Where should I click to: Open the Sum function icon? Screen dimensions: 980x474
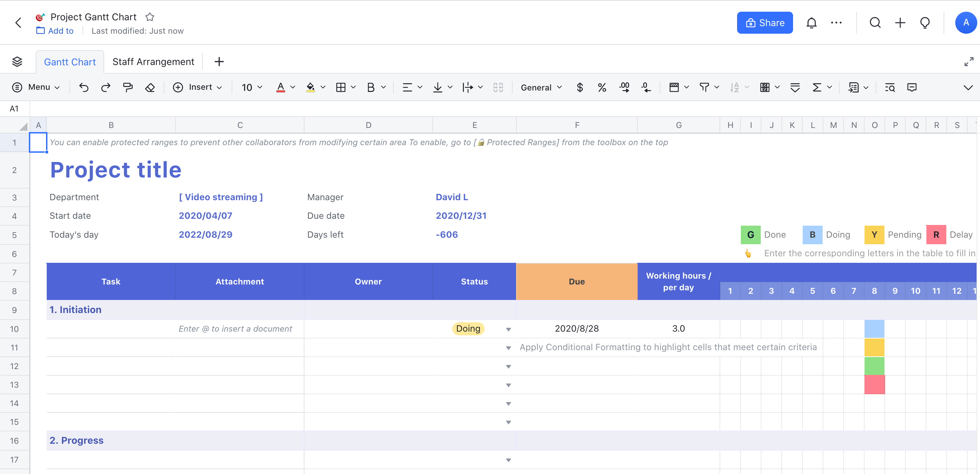(816, 87)
